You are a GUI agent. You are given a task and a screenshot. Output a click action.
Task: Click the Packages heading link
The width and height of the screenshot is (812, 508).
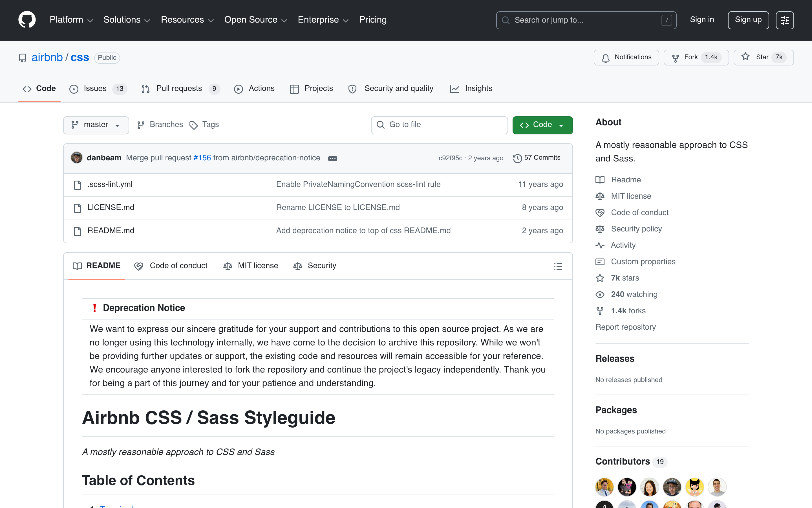[616, 410]
